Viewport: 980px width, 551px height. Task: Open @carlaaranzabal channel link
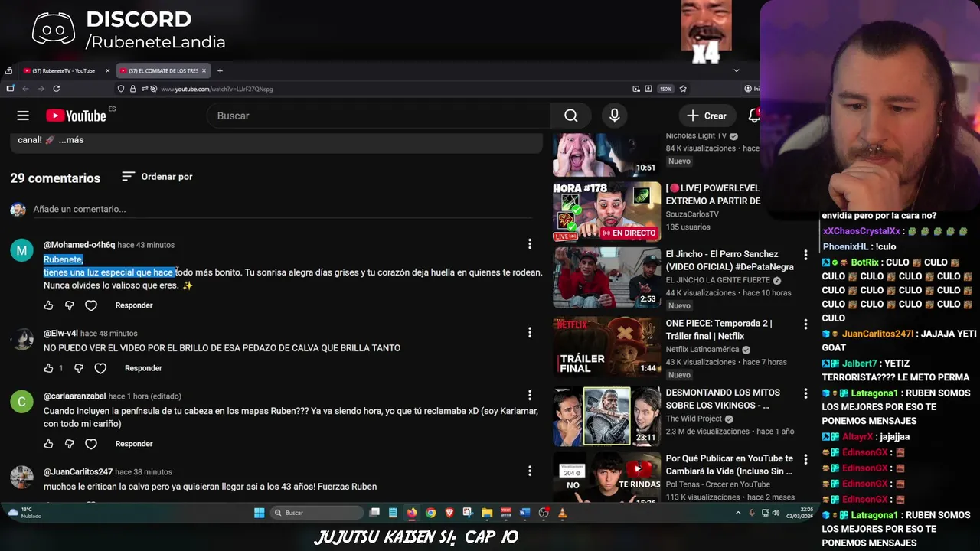point(74,396)
